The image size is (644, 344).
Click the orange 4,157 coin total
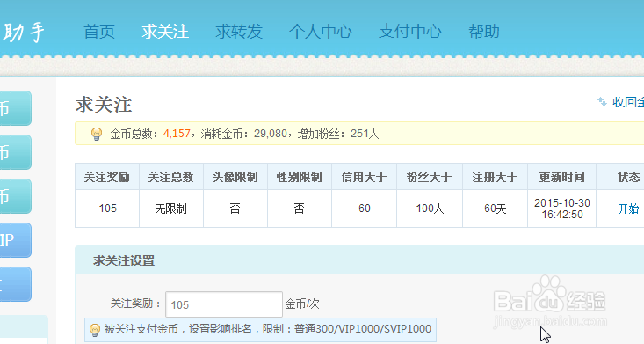pos(177,134)
